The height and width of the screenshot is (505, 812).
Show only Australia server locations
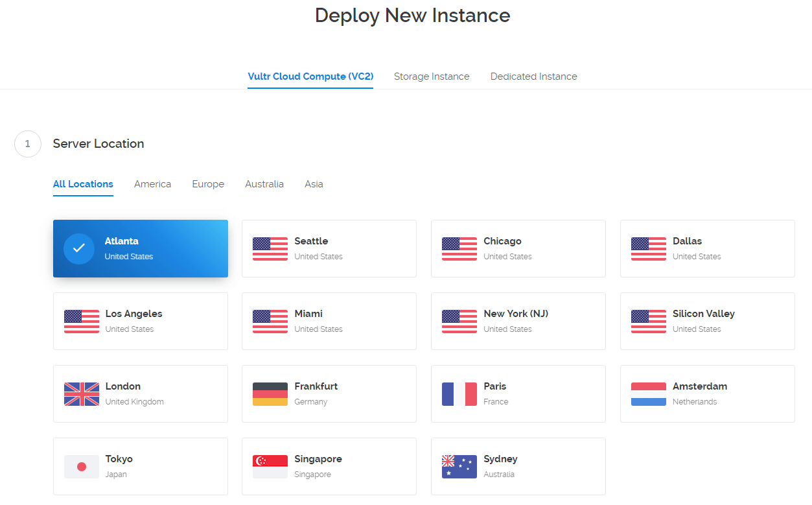click(x=264, y=184)
